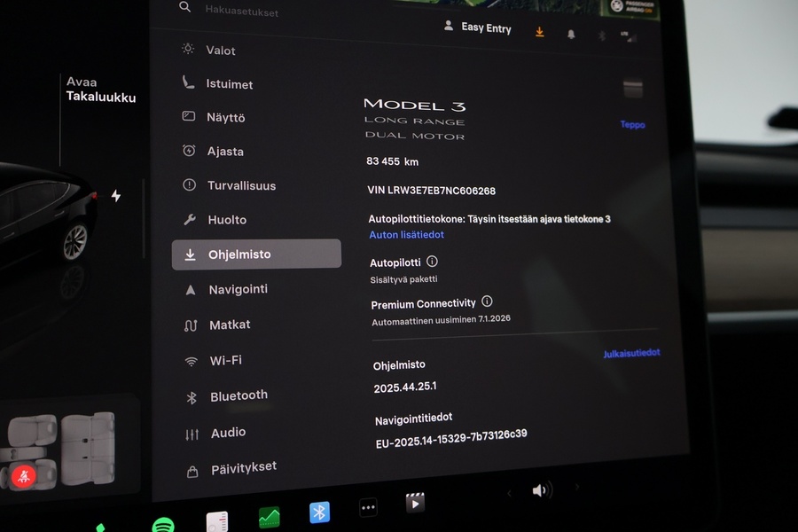Open Valot lighting settings in the sidebar
This screenshot has width=798, height=532.
click(x=219, y=51)
